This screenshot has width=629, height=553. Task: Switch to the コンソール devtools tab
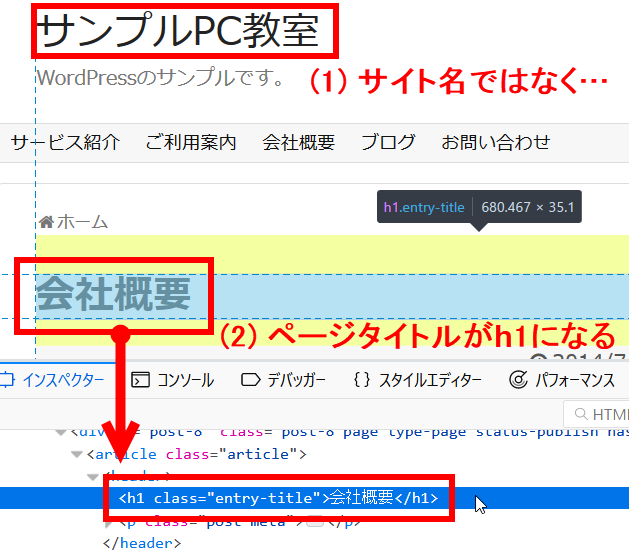[185, 380]
